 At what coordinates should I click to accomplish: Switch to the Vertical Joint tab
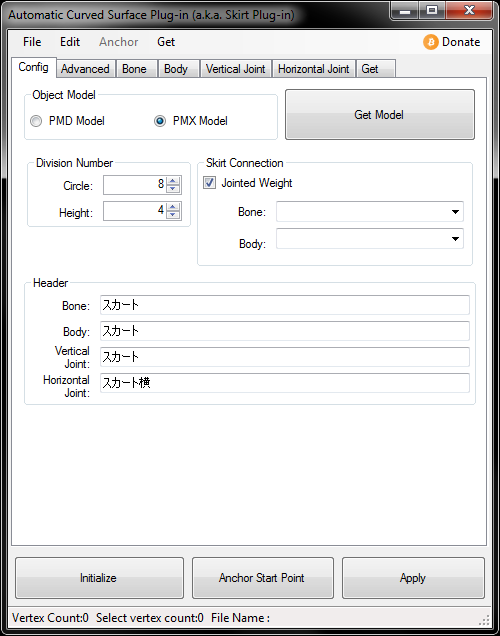tap(236, 69)
